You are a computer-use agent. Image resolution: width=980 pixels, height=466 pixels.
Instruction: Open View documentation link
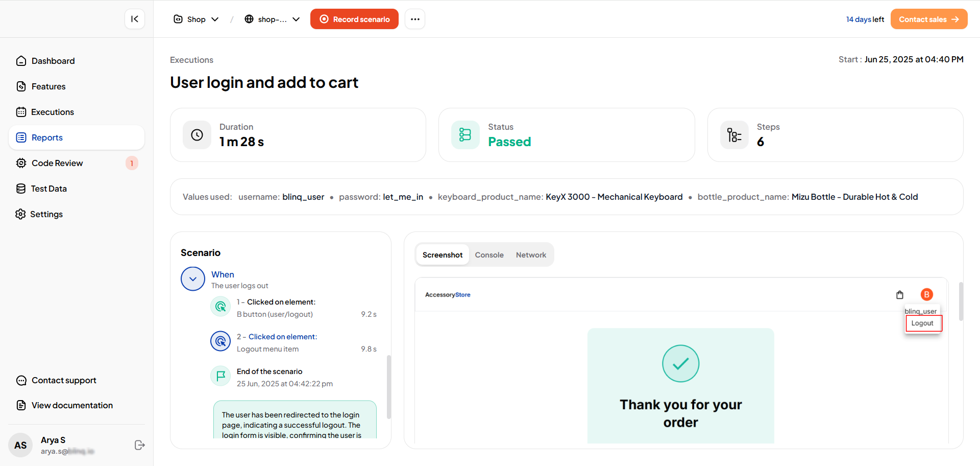(x=72, y=405)
